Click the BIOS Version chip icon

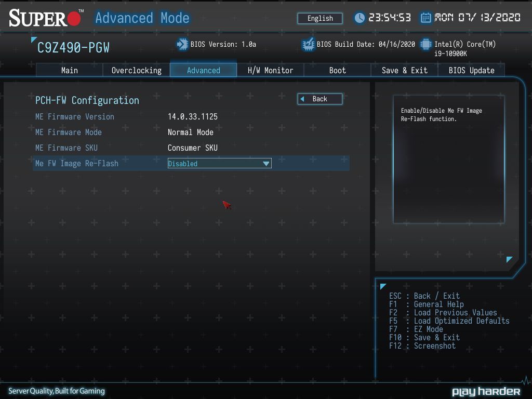pyautogui.click(x=182, y=45)
